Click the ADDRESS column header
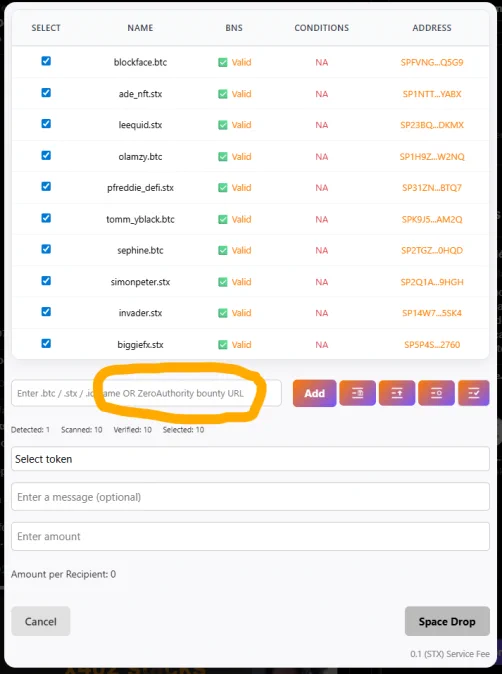Image resolution: width=502 pixels, height=674 pixels. tap(432, 28)
